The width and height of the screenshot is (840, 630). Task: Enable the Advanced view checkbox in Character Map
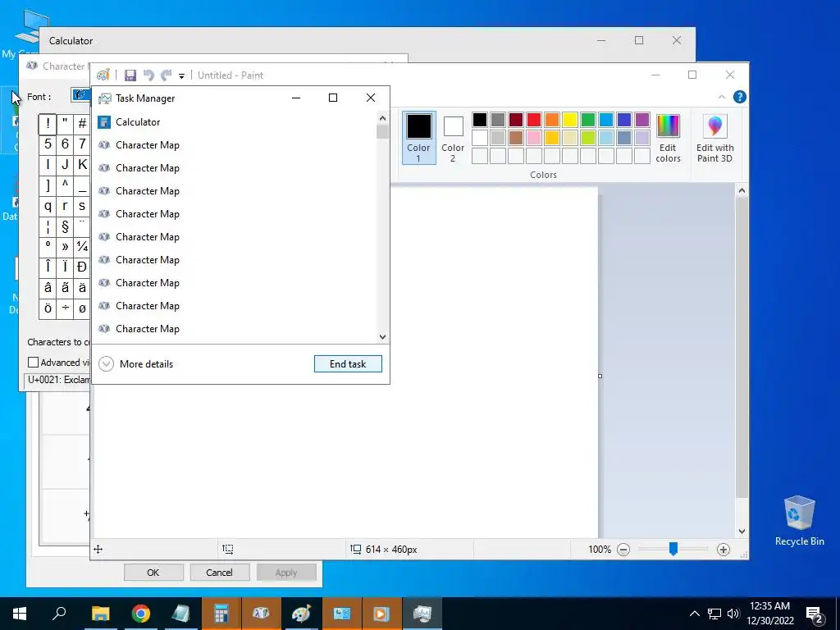click(x=33, y=363)
